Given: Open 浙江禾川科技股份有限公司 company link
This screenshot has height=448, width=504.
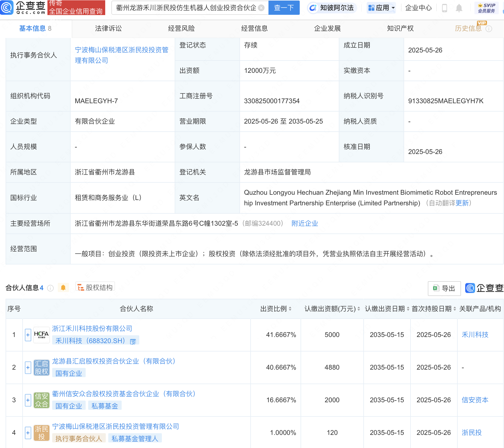Looking at the screenshot, I should tap(92, 329).
